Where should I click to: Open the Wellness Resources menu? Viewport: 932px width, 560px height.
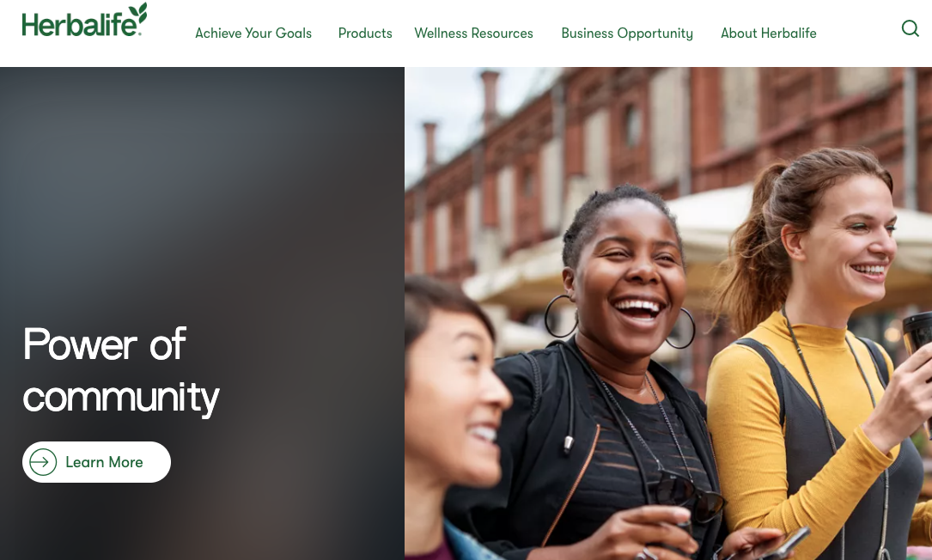pyautogui.click(x=473, y=33)
